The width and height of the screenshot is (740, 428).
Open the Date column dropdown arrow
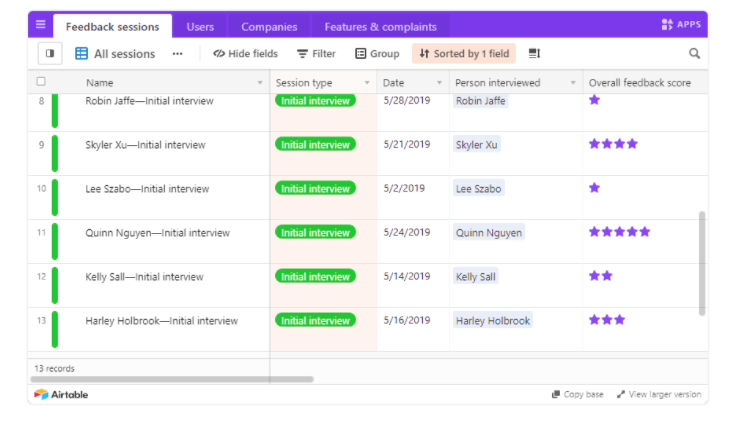(439, 83)
